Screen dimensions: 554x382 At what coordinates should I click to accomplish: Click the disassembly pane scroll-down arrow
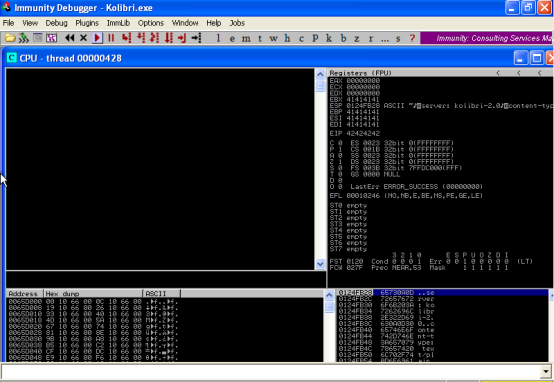point(320,264)
